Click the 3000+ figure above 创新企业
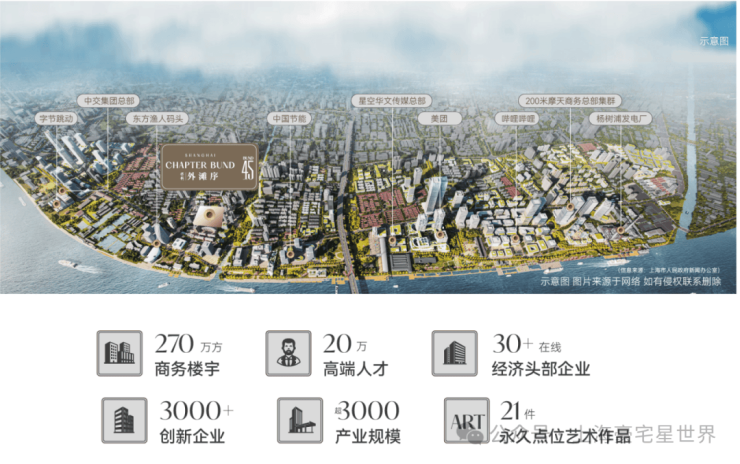 click(196, 411)
